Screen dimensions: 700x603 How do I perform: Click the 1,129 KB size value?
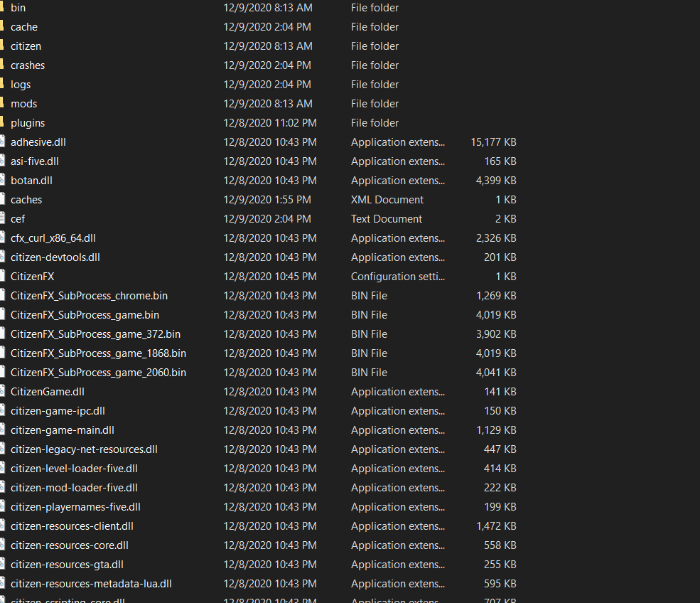click(x=496, y=430)
